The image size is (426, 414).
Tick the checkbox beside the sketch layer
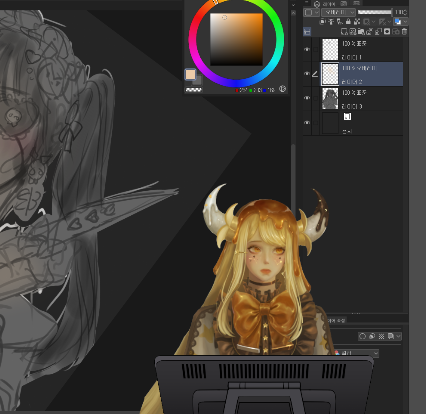[315, 98]
